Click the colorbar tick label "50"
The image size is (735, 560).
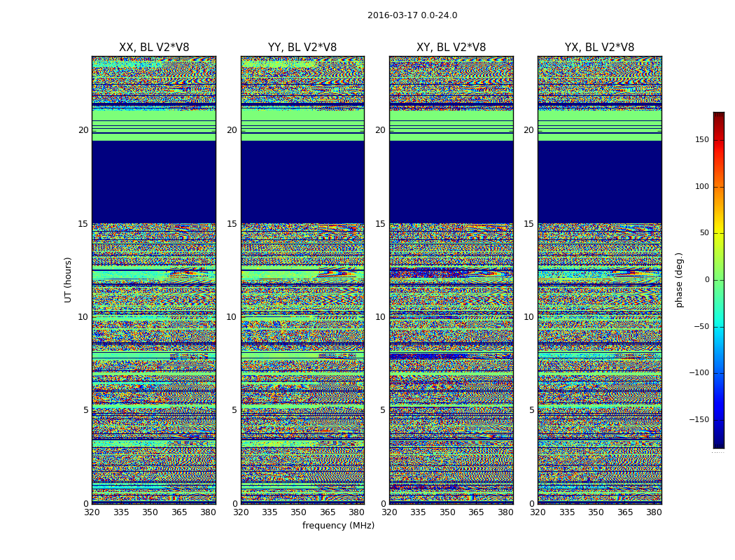tap(704, 233)
